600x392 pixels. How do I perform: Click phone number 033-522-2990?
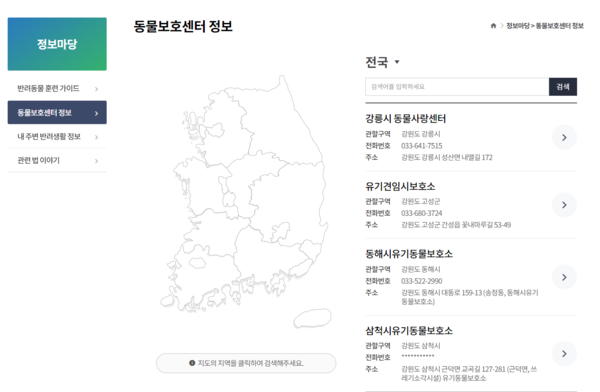[x=421, y=281]
